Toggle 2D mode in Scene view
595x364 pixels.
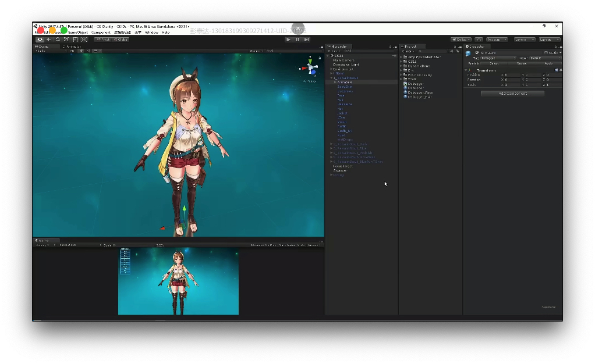(72, 51)
